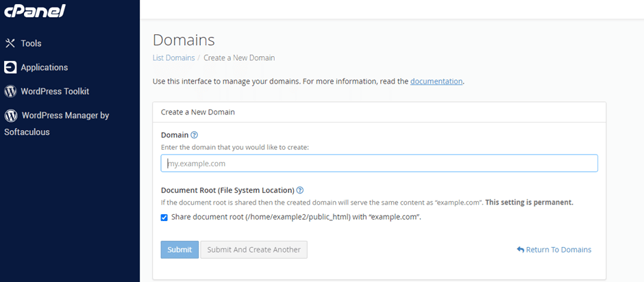Open the help icon beside Document Root

click(x=300, y=190)
